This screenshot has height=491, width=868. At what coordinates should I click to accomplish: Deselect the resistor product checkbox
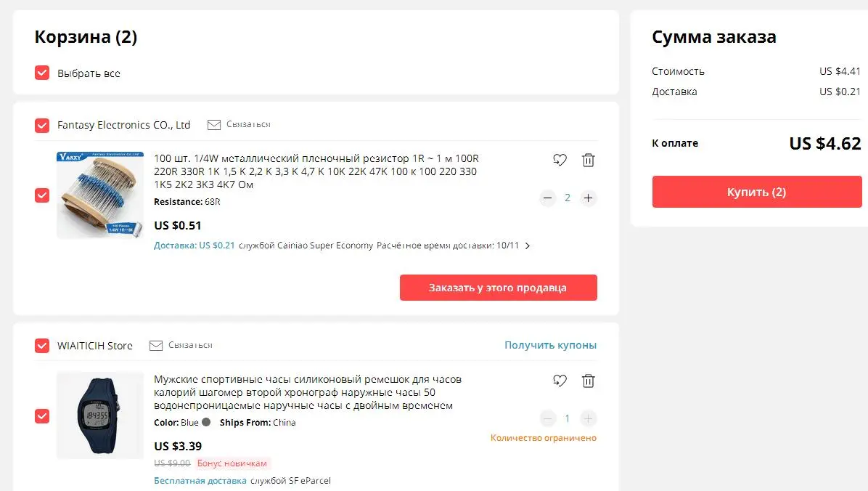[42, 195]
